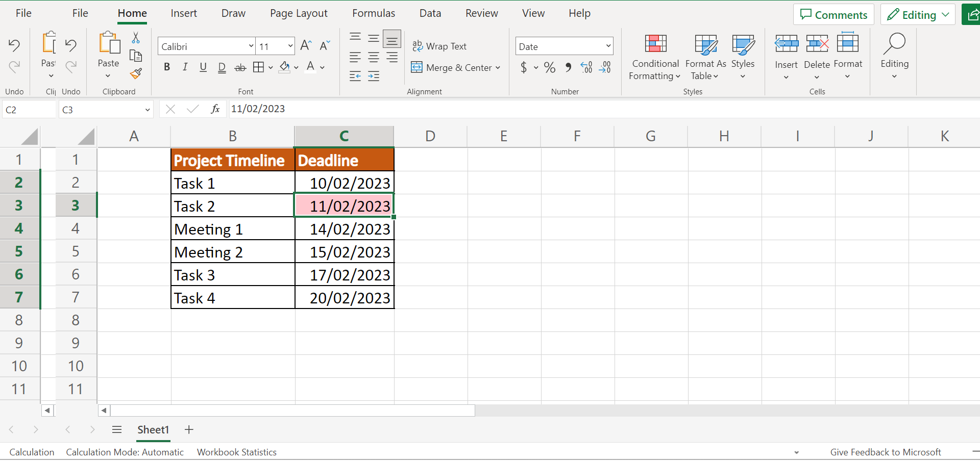
Task: Click the insert function fx icon
Action: click(x=215, y=109)
